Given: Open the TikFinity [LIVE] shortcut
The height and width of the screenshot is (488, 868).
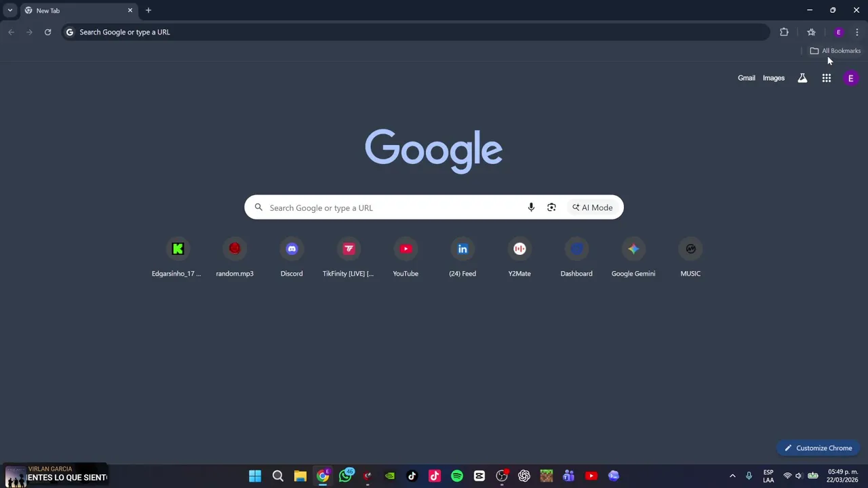Looking at the screenshot, I should pyautogui.click(x=349, y=258).
